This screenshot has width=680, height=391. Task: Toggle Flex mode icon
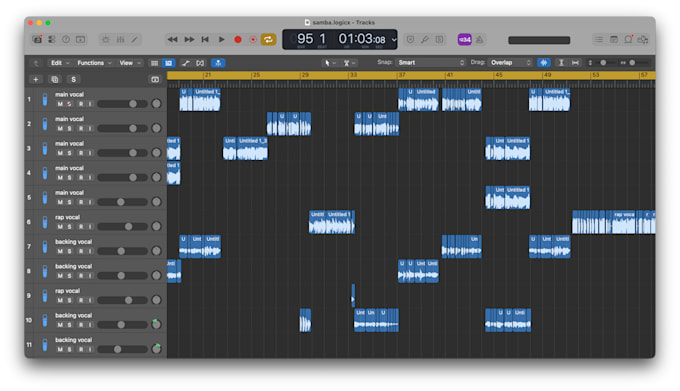coord(200,63)
